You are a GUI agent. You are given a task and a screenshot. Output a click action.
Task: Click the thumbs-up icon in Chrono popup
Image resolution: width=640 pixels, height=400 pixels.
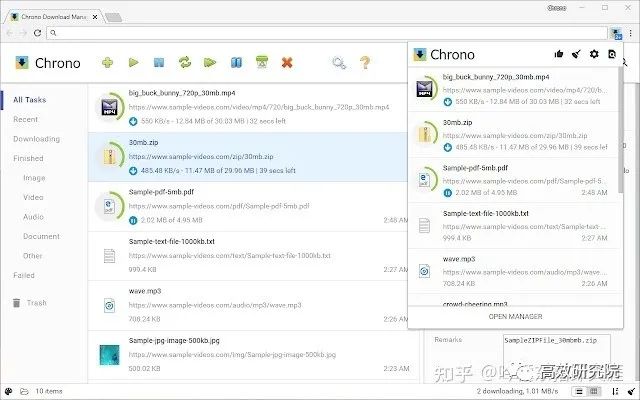(x=559, y=54)
